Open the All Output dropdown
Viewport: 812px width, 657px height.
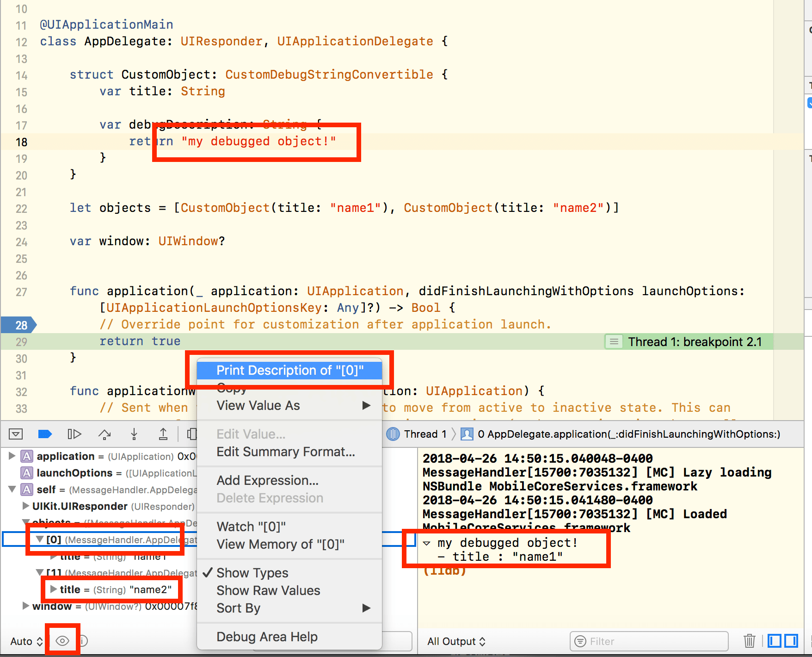pyautogui.click(x=456, y=641)
